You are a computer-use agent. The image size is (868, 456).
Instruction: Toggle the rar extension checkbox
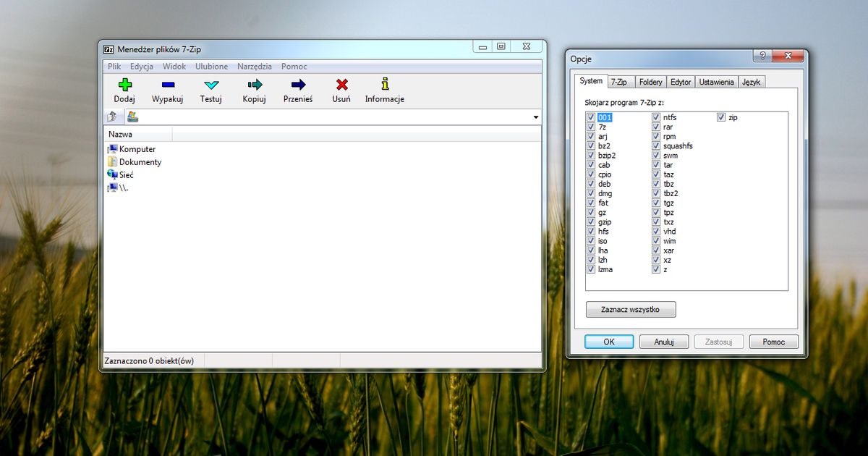(656, 127)
